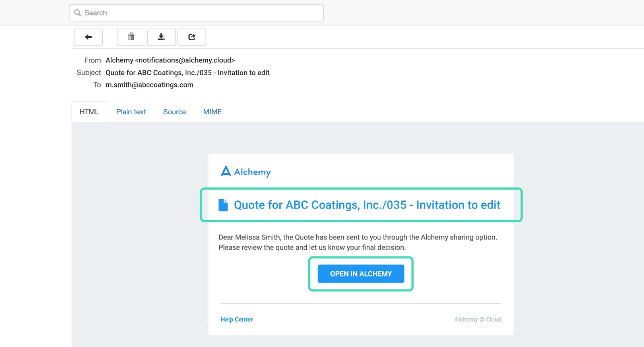Open the Source tab
Viewport: 644px width, 347px height.
point(174,112)
